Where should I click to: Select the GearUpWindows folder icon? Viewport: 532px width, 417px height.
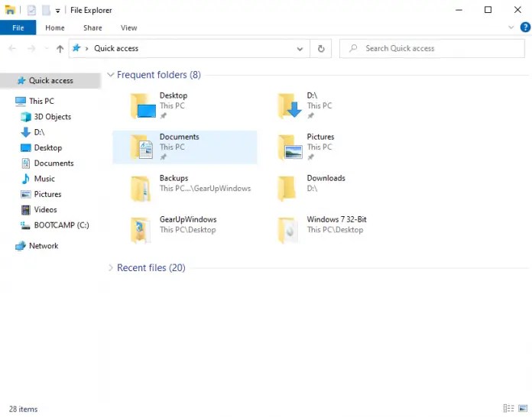point(141,230)
